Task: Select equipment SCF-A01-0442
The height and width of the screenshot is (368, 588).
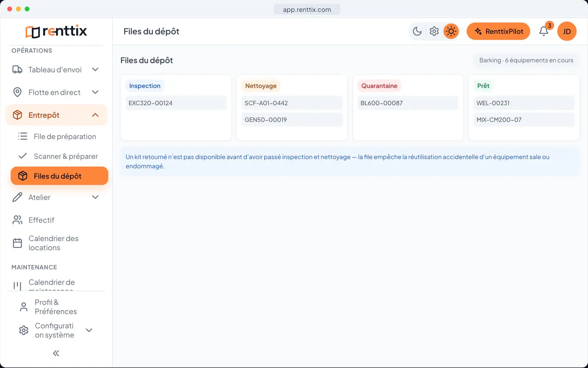Action: point(292,103)
